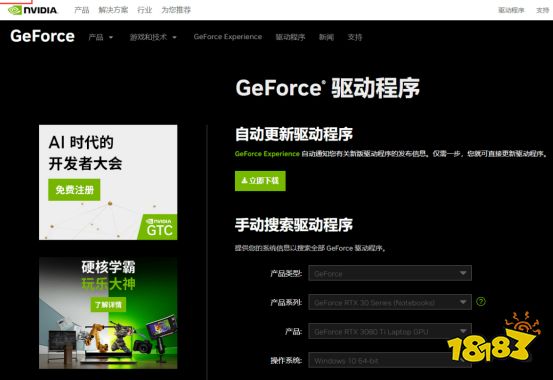Open the 硬核学霸 玩乐大神 banner image
Viewport: 553px width, 380px height.
[x=108, y=313]
